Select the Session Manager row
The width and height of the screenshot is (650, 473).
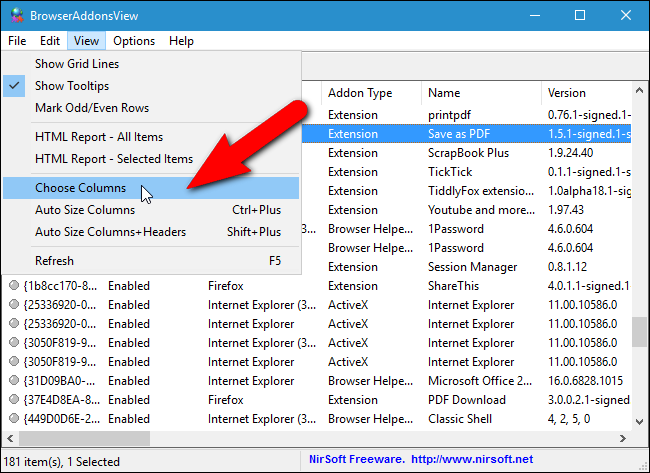click(x=466, y=267)
